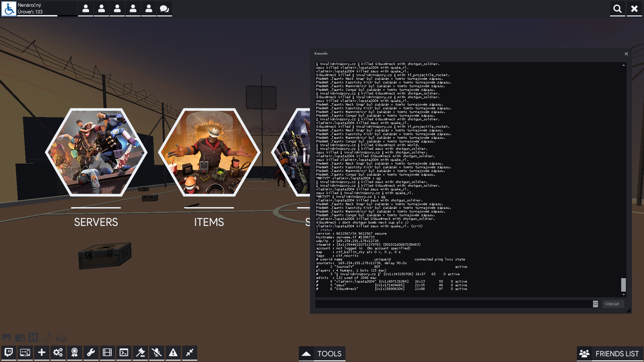The image size is (644, 362).
Task: Click the console scrollbar thumb
Action: (623, 285)
